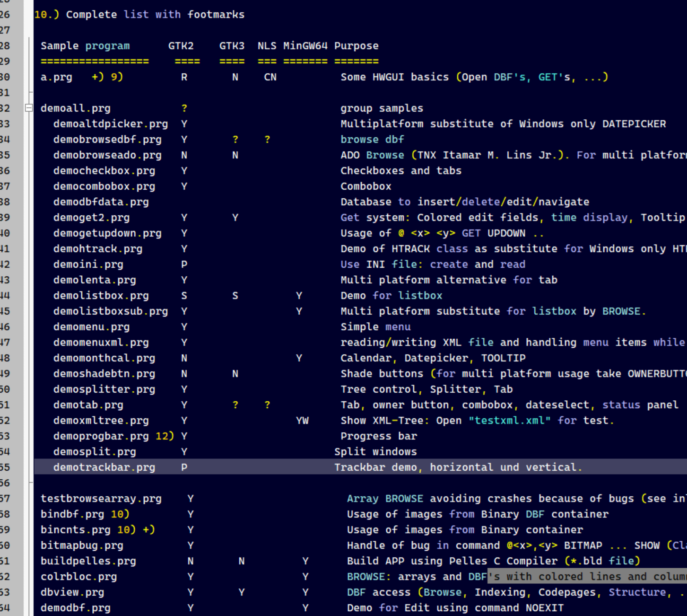Click the 'Progress bar' description text
The width and height of the screenshot is (687, 616).
point(379,436)
